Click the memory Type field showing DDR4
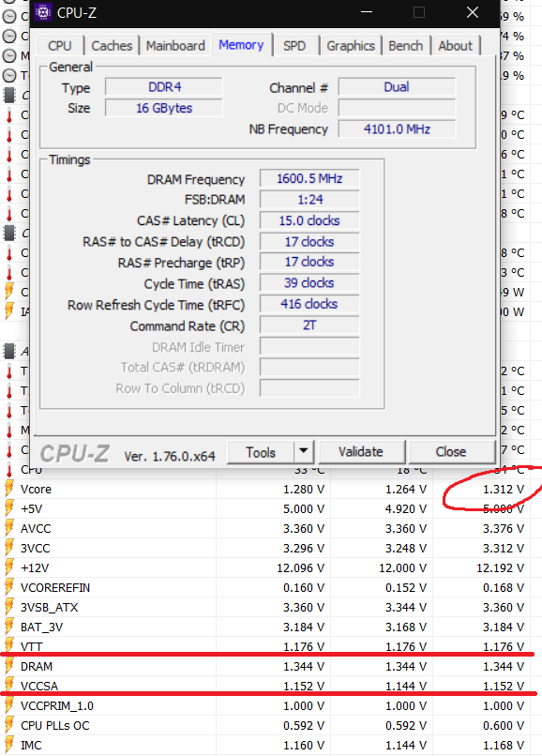Image resolution: width=542 pixels, height=756 pixels. click(164, 87)
